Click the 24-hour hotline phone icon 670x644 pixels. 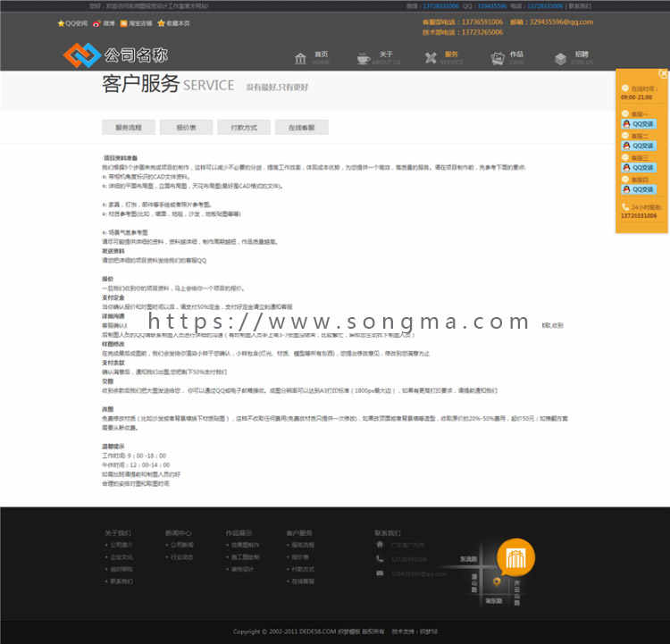click(625, 207)
